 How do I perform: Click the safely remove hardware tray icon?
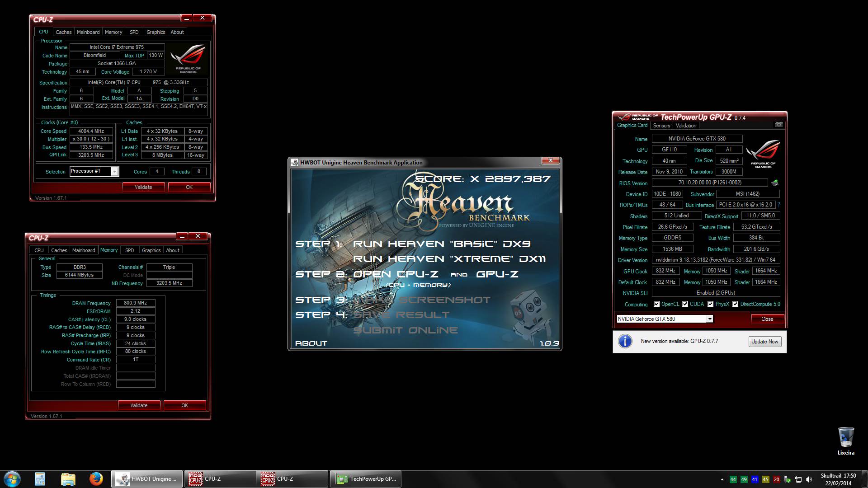click(787, 479)
